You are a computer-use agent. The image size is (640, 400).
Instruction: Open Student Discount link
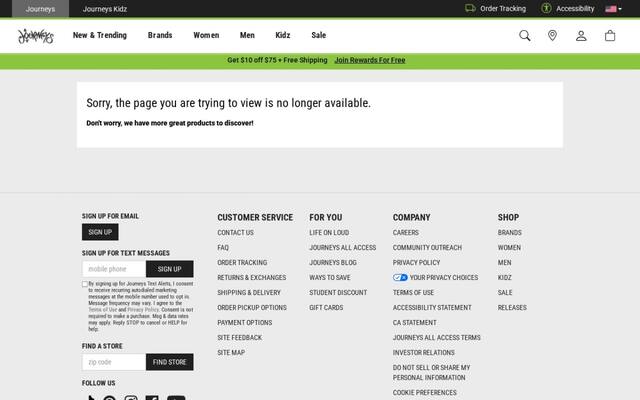(x=338, y=293)
